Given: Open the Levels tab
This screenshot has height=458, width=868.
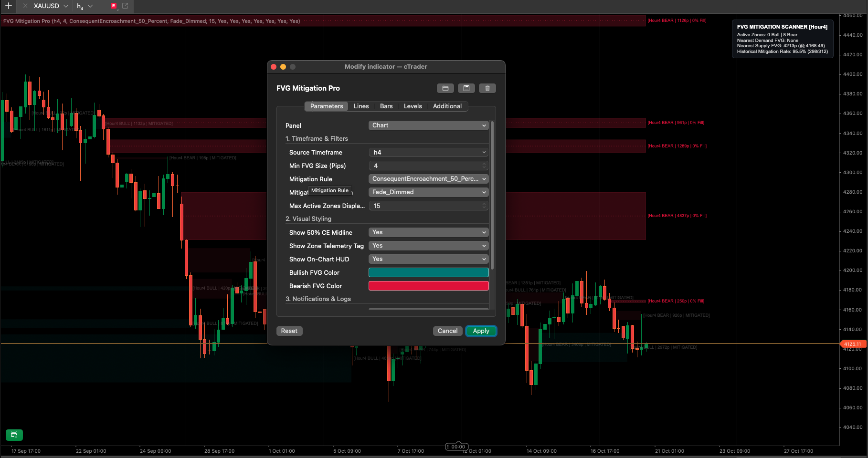Looking at the screenshot, I should click(413, 106).
